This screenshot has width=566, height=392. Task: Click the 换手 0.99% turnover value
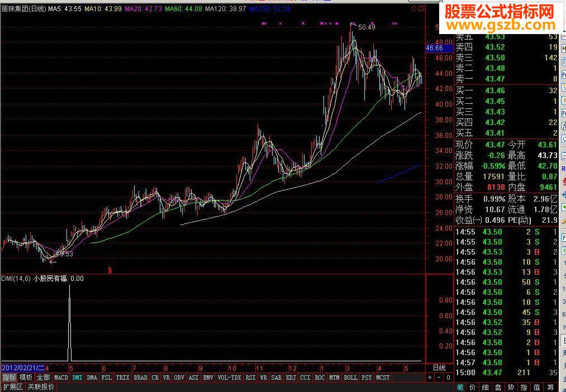(x=493, y=199)
